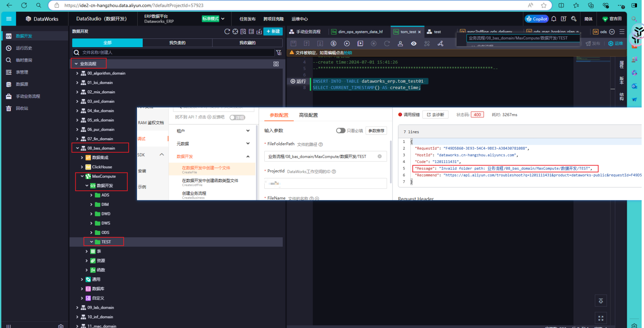Image resolution: width=644 pixels, height=328 pixels.
Task: Switch to the 我负责的 tab
Action: tap(177, 43)
